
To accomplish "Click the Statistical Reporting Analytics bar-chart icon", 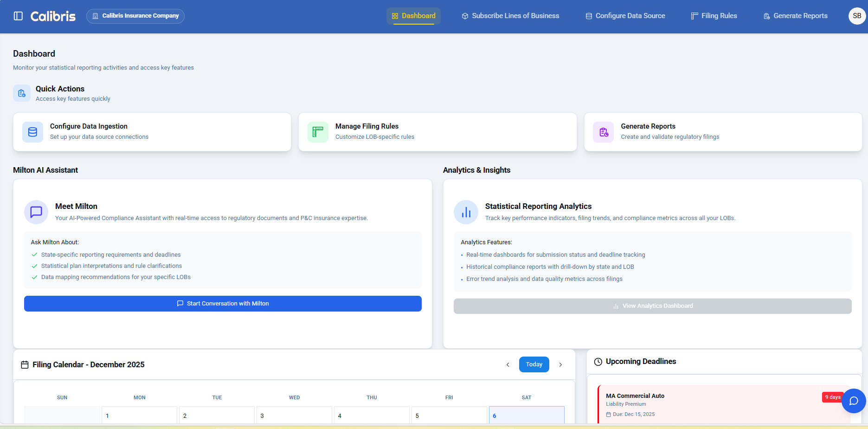I will [466, 212].
